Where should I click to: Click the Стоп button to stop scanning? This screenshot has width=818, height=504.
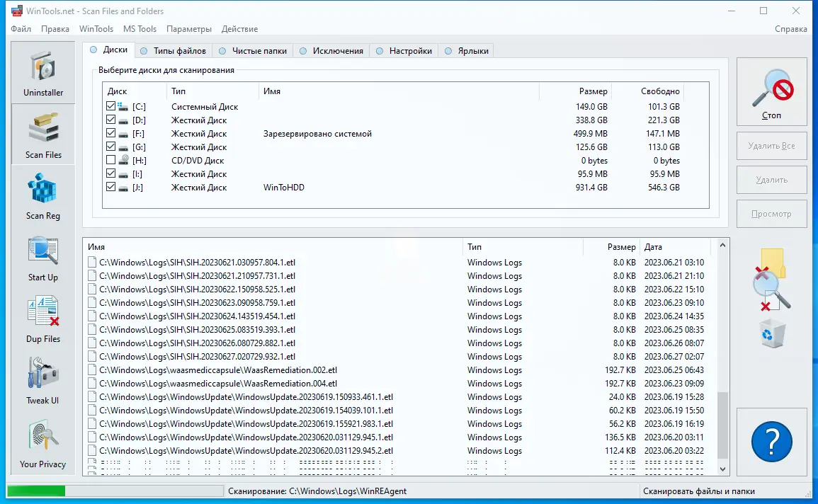coord(771,92)
